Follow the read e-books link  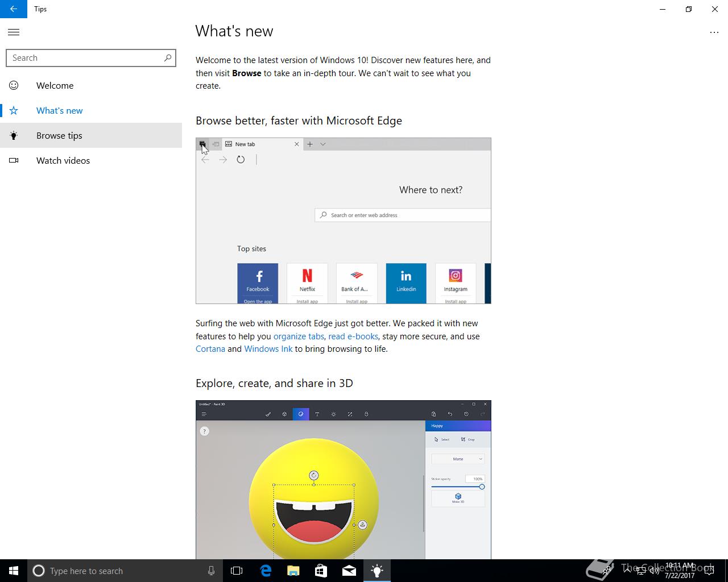pos(353,336)
